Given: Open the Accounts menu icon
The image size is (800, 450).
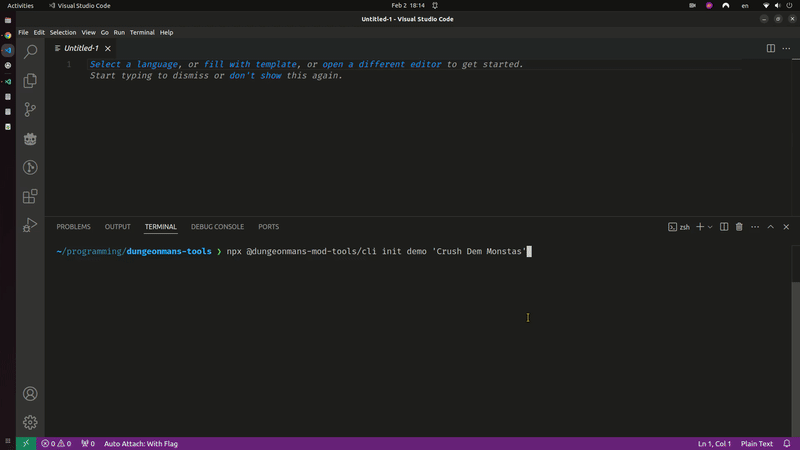Looking at the screenshot, I should (x=30, y=393).
